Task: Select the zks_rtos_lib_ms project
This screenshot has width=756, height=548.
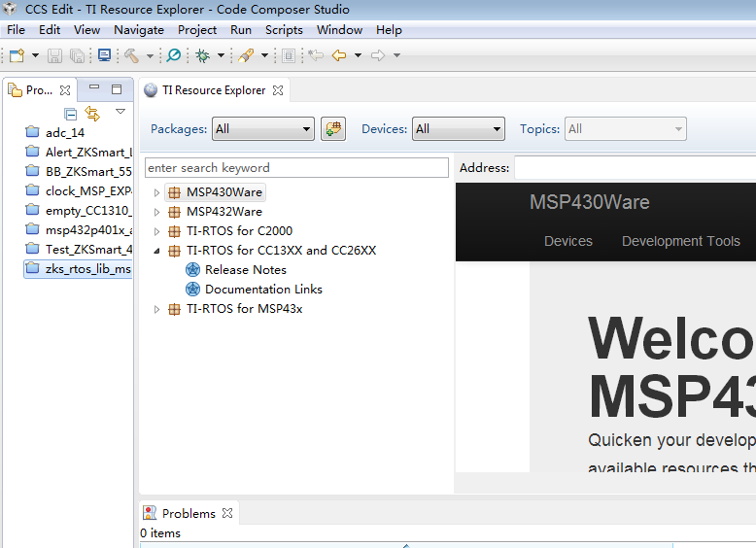Action: pos(79,269)
